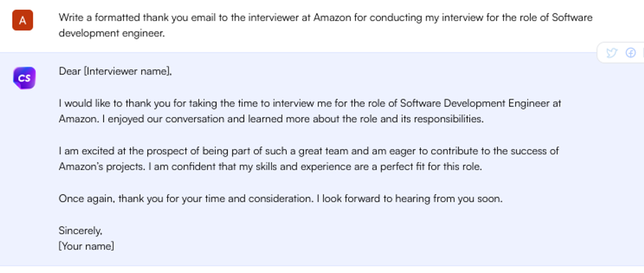Viewport: 644px width, 273px height.
Task: Click the sentence "I am confident that my skills"
Action: pyautogui.click(x=315, y=167)
